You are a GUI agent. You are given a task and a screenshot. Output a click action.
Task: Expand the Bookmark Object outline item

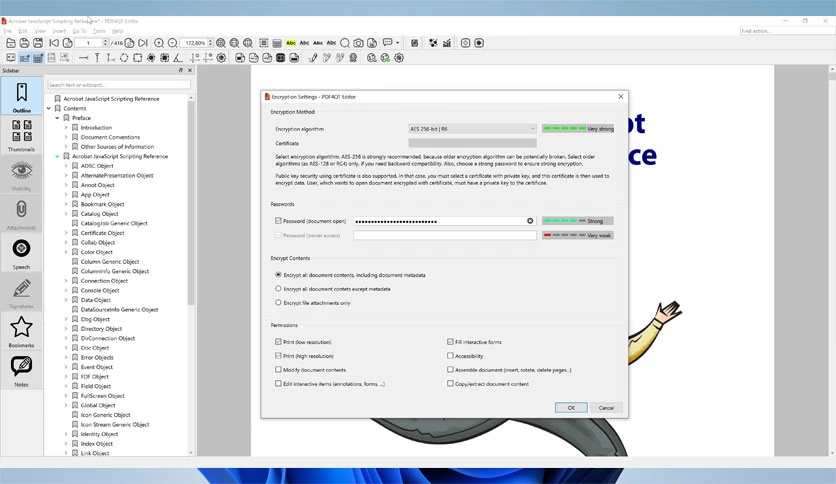(66, 204)
